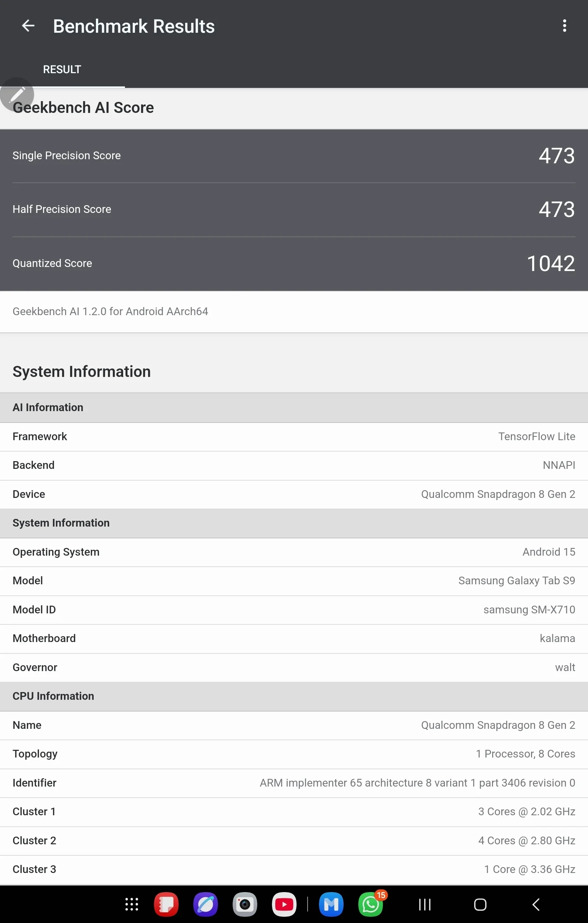The height and width of the screenshot is (923, 588).
Task: Select the Quantized Score 1042 row
Action: (294, 263)
